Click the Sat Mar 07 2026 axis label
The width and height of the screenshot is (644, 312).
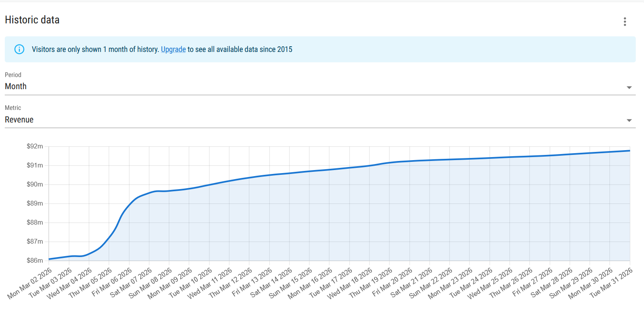click(x=131, y=283)
